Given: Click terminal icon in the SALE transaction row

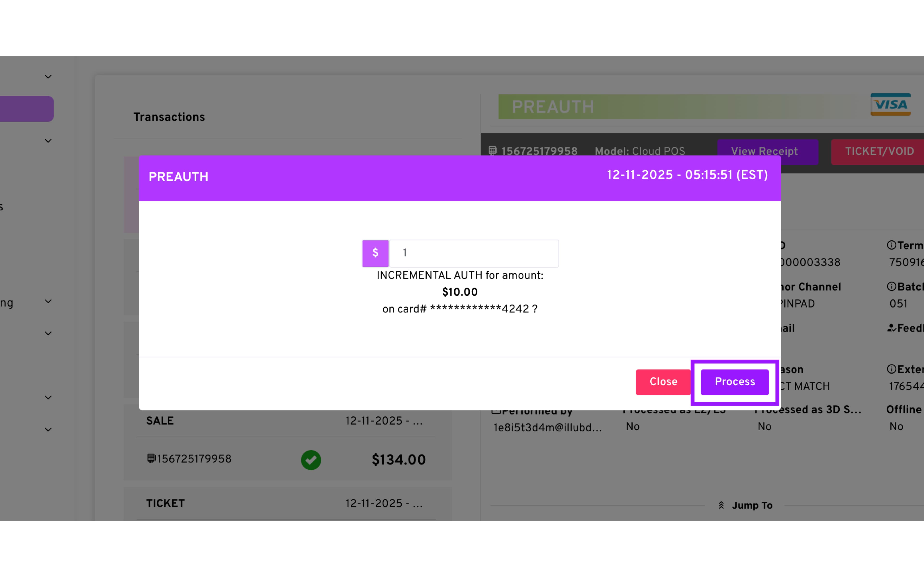Looking at the screenshot, I should pos(151,458).
